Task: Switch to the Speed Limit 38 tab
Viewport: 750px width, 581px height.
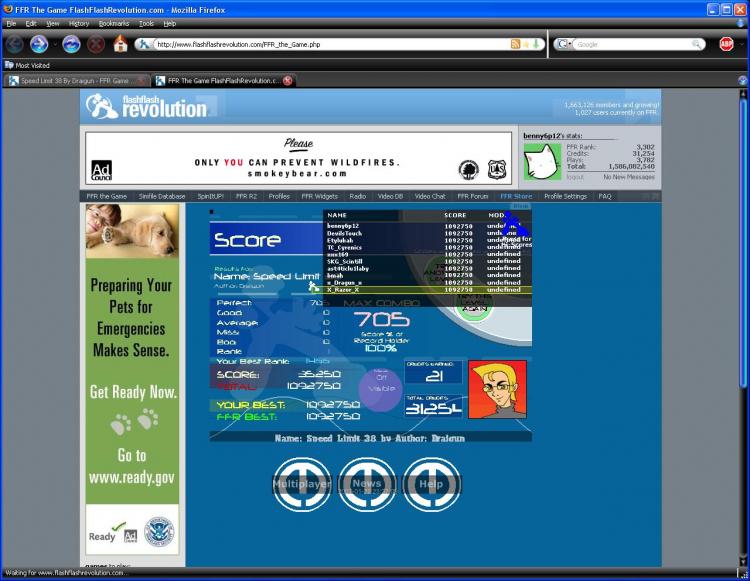Action: click(x=77, y=81)
